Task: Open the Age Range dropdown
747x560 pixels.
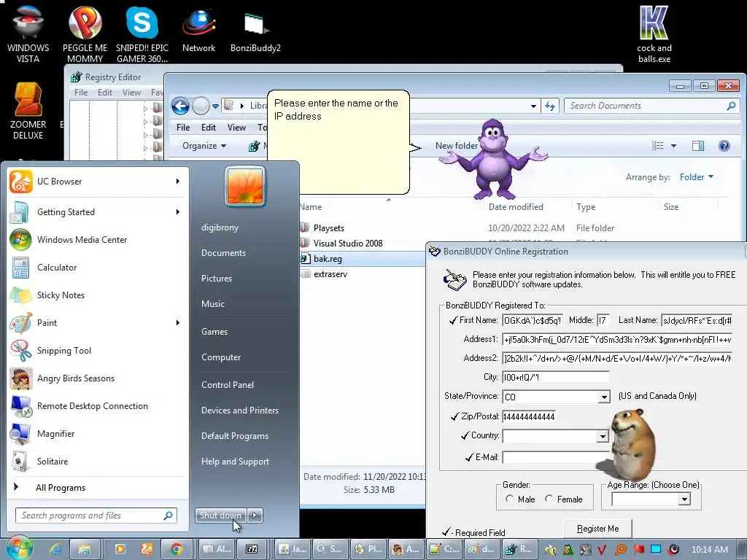Action: (684, 499)
